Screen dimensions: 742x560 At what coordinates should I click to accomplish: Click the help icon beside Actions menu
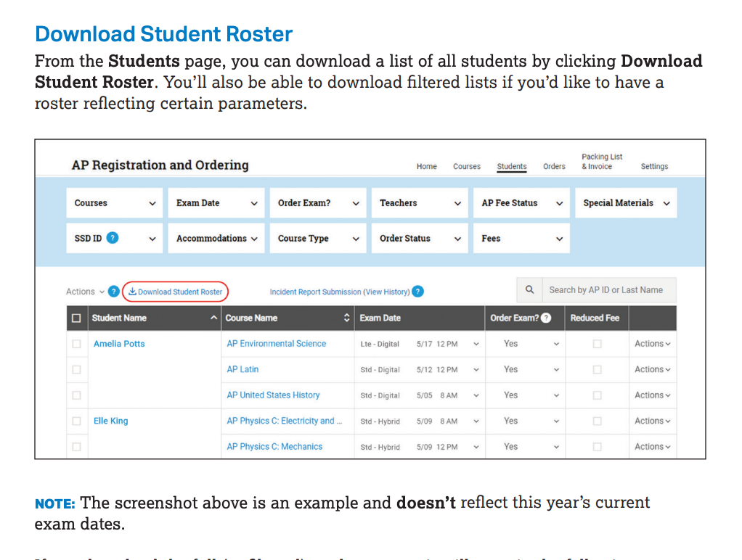click(x=114, y=292)
